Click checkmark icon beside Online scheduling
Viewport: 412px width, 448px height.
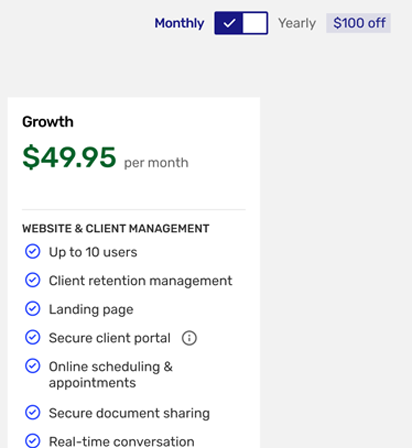tap(33, 366)
